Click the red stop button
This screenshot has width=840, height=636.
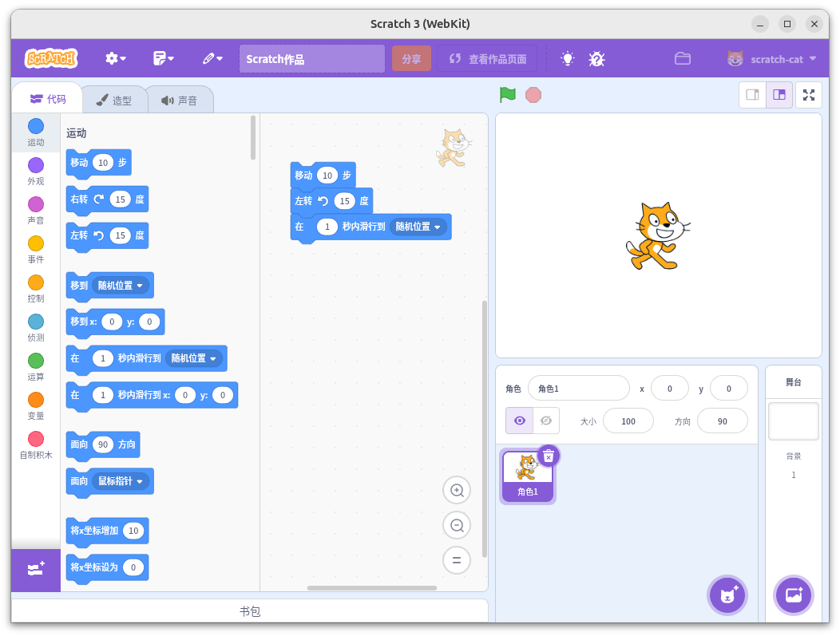(533, 95)
